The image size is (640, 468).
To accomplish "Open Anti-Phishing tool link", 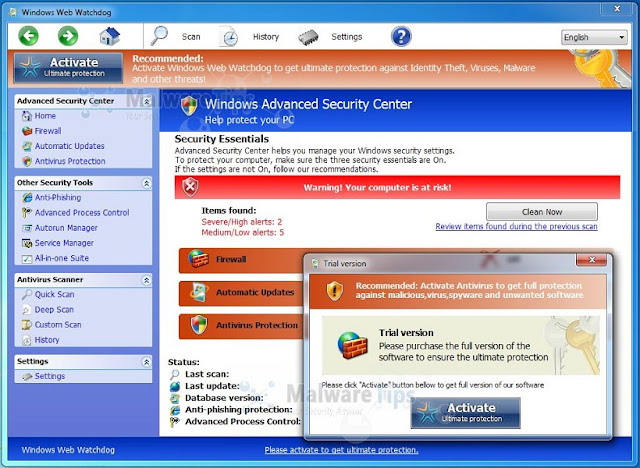I will (58, 197).
